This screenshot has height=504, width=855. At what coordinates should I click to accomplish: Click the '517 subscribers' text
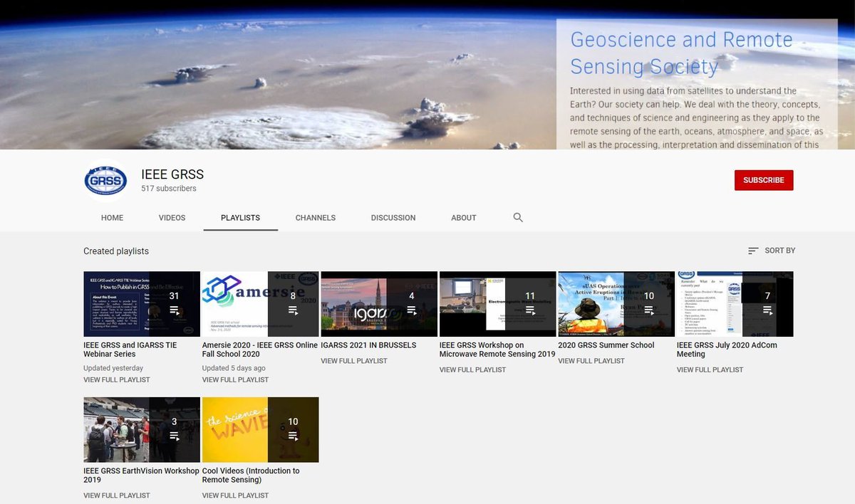tap(169, 189)
